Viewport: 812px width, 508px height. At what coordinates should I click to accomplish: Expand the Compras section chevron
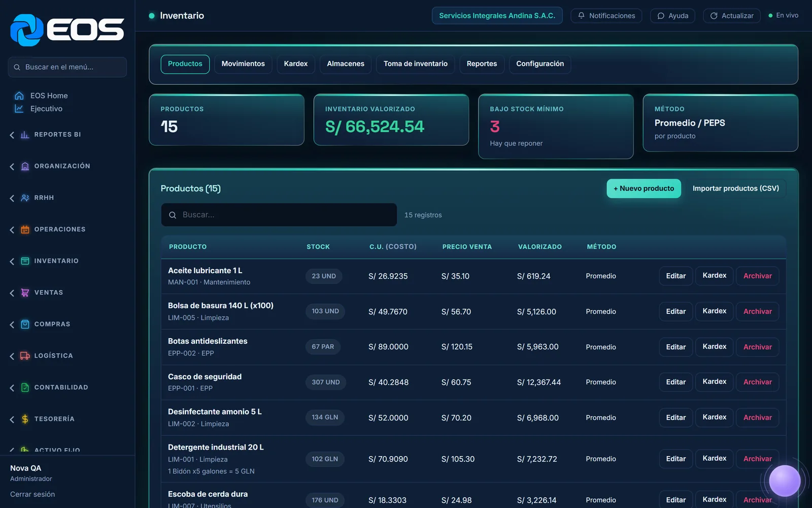click(12, 324)
